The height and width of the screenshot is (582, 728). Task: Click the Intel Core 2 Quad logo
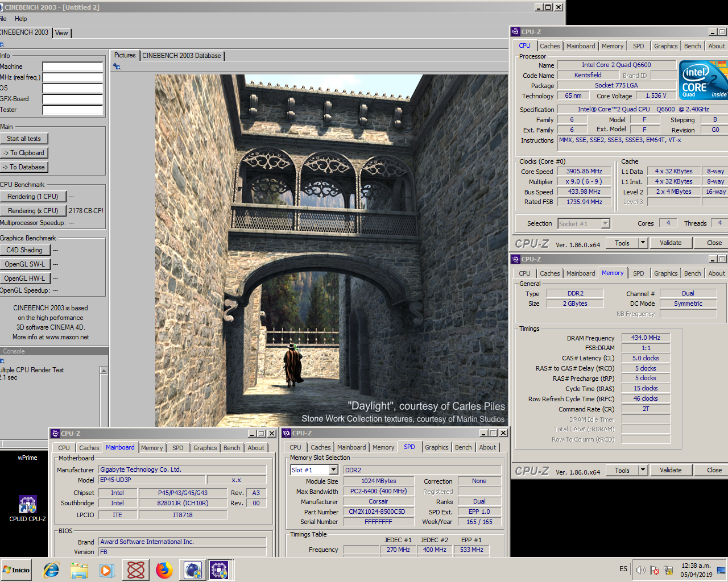pyautogui.click(x=704, y=80)
